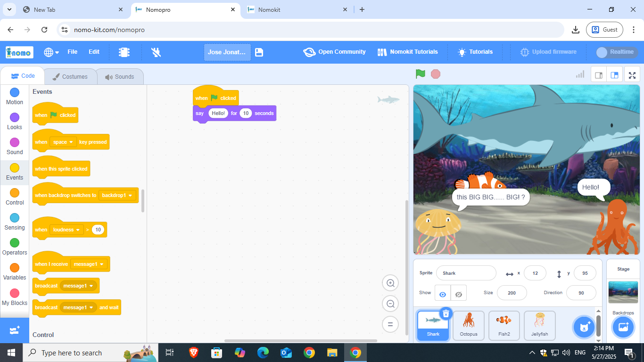Select the Events block category

[15, 172]
